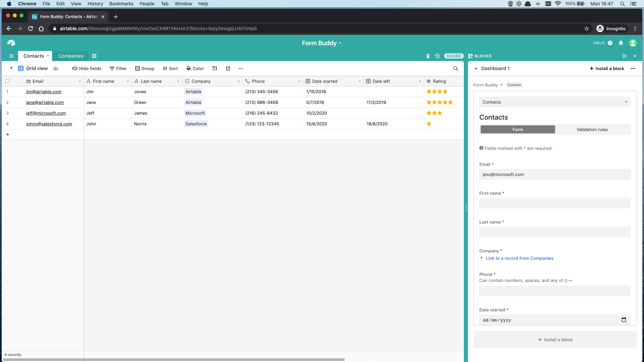Viewport: 644px width, 362px height.
Task: Switch to the Form toggle tab
Action: point(518,129)
